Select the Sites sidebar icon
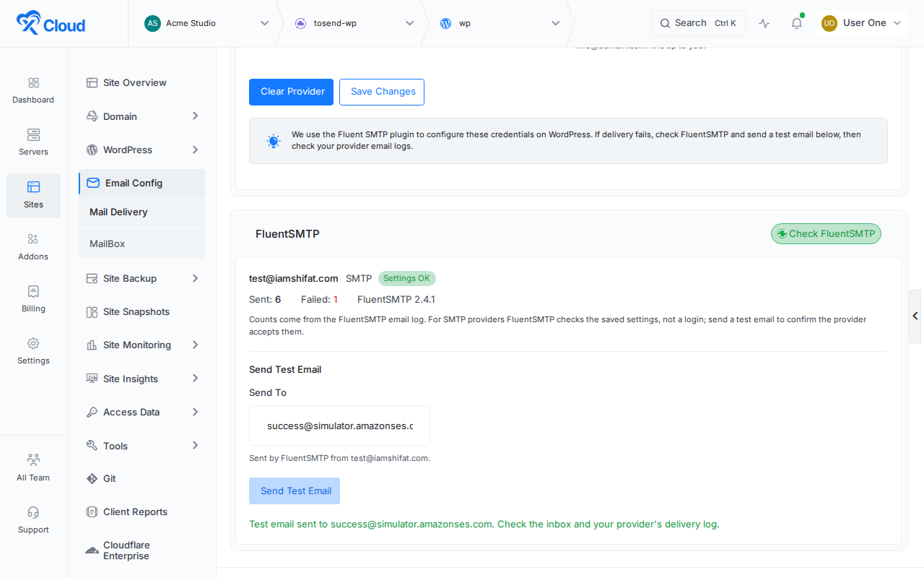 click(33, 187)
